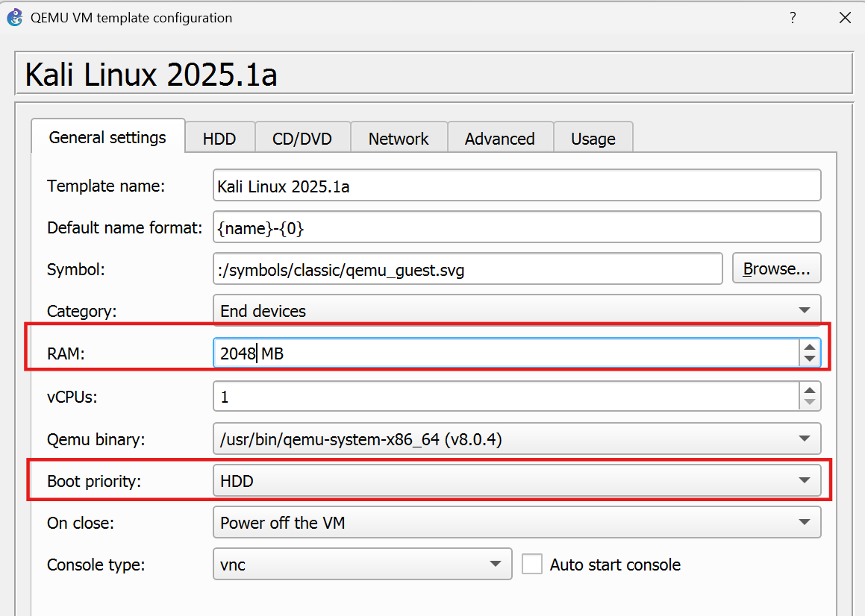
Task: Click the help question mark button
Action: pyautogui.click(x=793, y=18)
